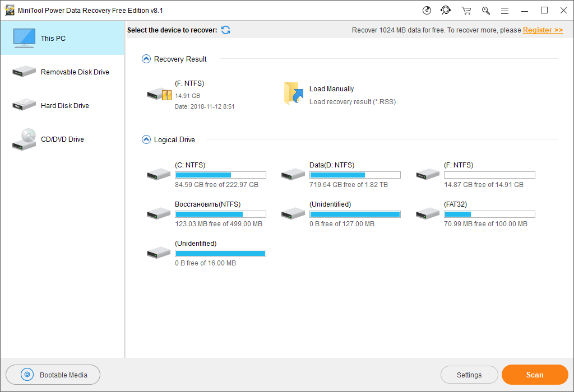Open the Settings button
The width and height of the screenshot is (574, 392).
click(469, 375)
